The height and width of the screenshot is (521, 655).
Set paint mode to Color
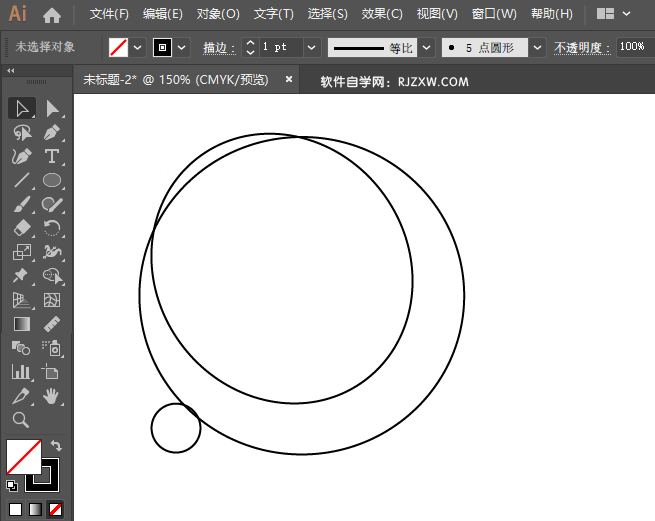[15, 510]
